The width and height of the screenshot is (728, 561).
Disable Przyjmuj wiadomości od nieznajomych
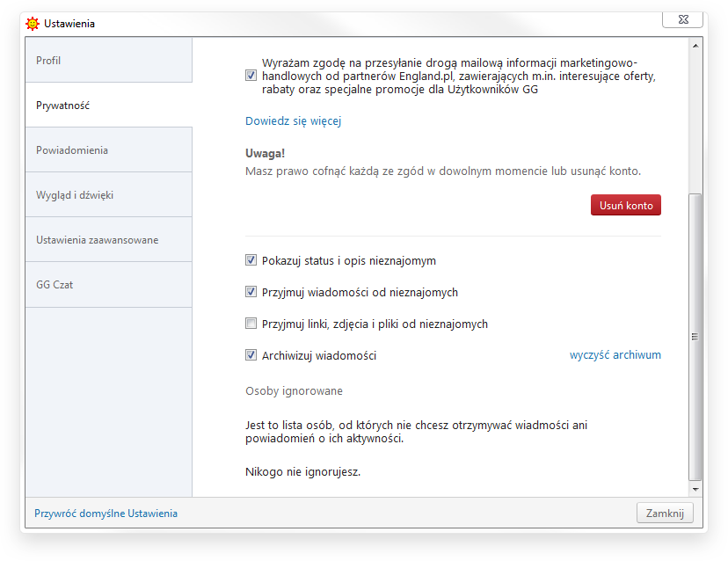pyautogui.click(x=251, y=292)
